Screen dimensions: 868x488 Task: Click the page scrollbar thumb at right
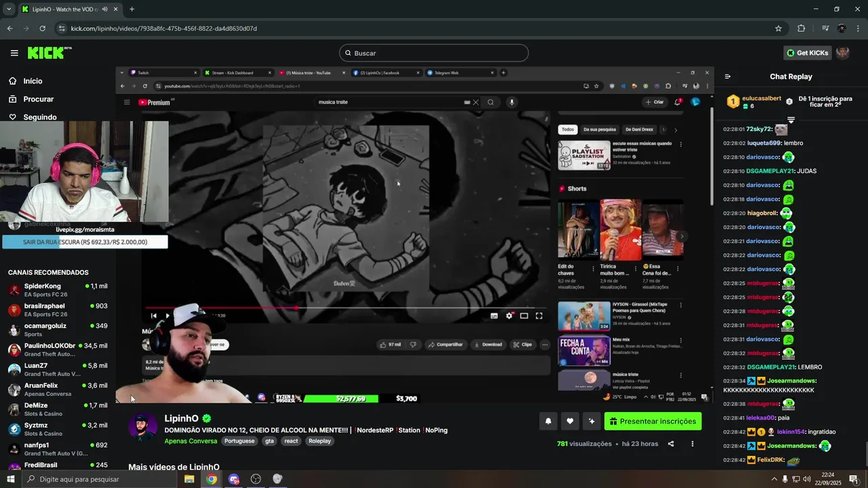(865, 454)
